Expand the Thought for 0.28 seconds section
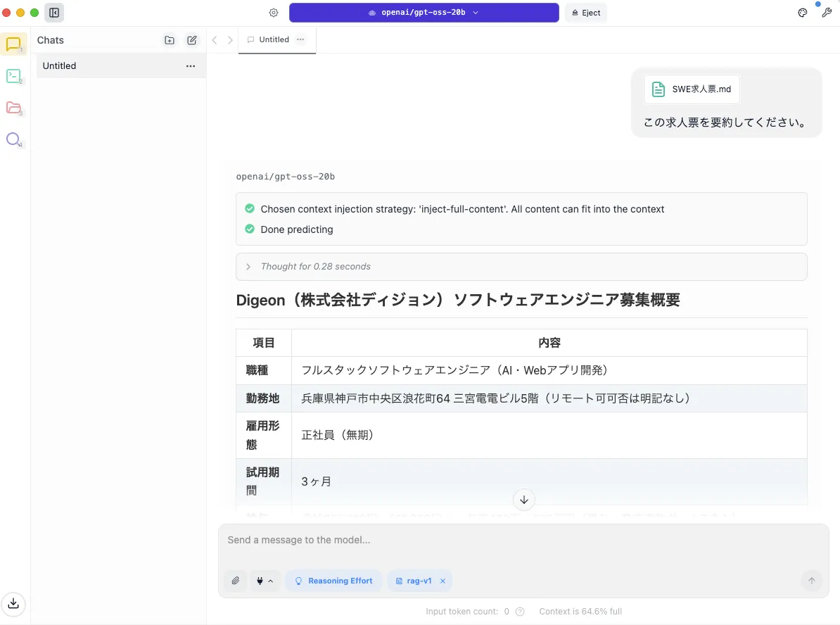The height and width of the screenshot is (625, 840). click(x=521, y=267)
